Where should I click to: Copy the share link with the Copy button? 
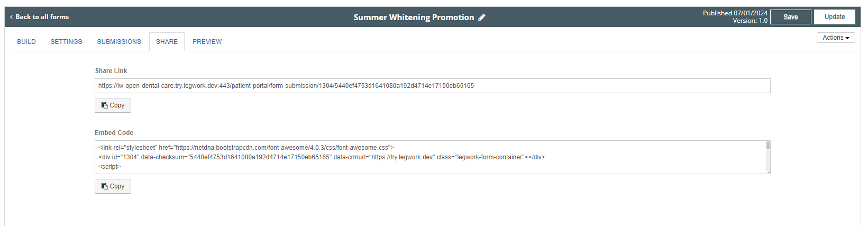pyautogui.click(x=113, y=105)
